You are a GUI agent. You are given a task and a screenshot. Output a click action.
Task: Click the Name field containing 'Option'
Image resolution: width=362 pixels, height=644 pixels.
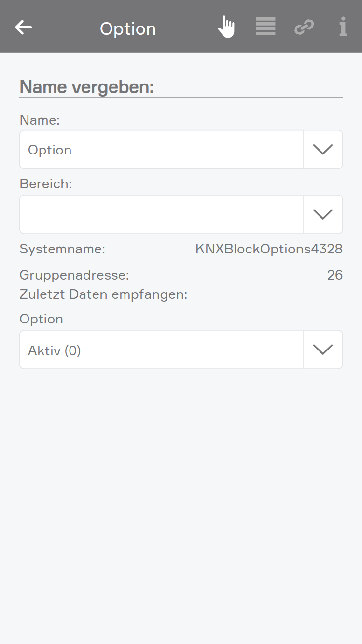point(161,150)
